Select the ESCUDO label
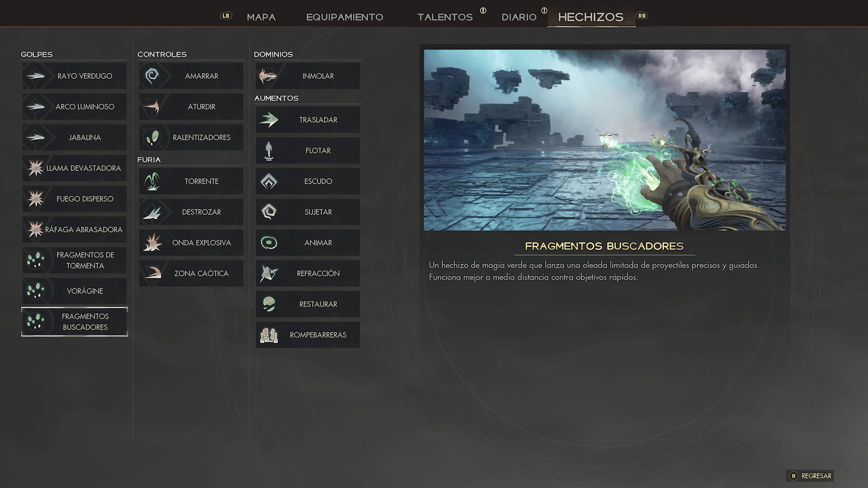 pyautogui.click(x=318, y=181)
